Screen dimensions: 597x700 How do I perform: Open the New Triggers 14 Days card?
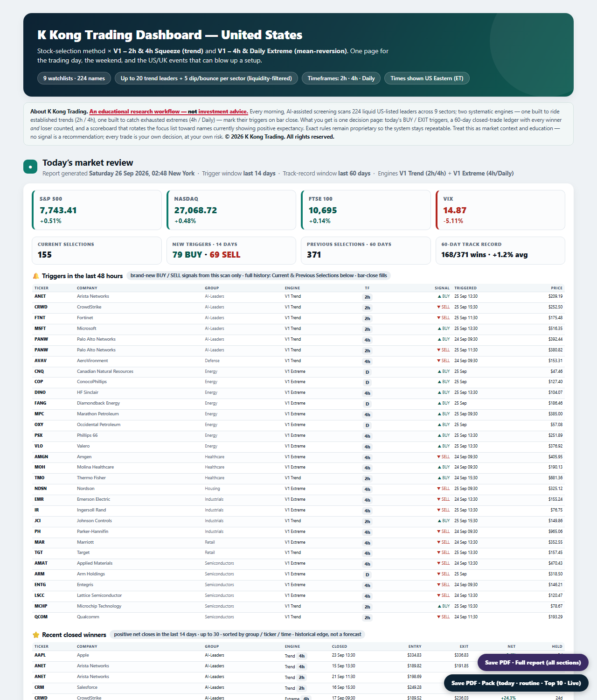231,251
